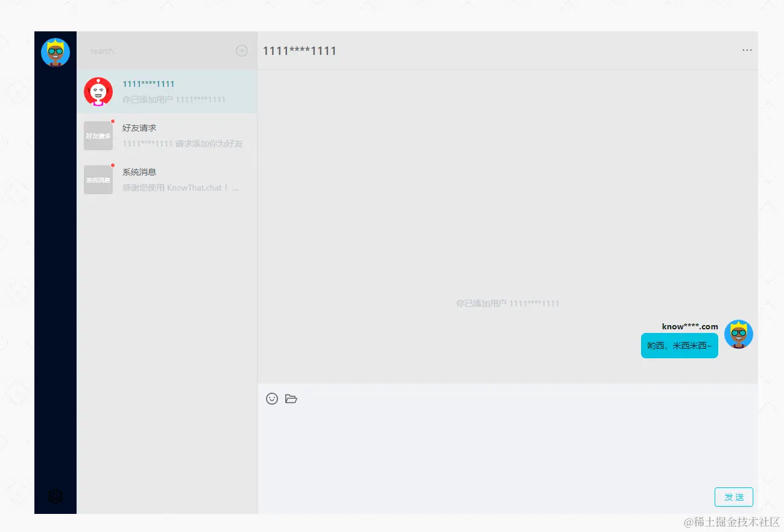Click your profile avatar in the sidebar

coord(55,52)
